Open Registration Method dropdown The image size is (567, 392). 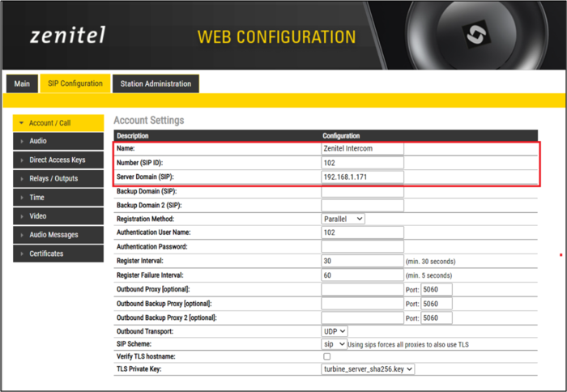(343, 219)
